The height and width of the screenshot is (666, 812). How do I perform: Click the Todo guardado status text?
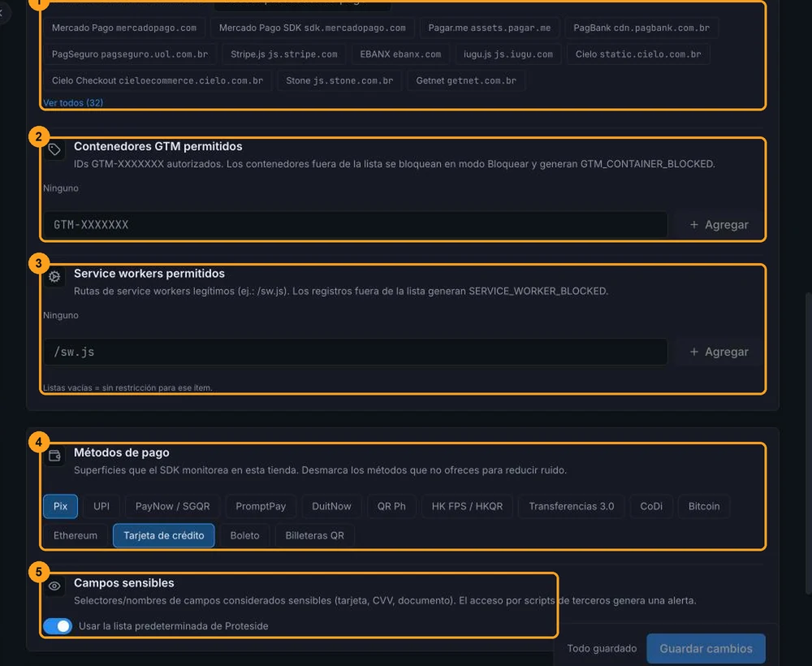click(602, 648)
